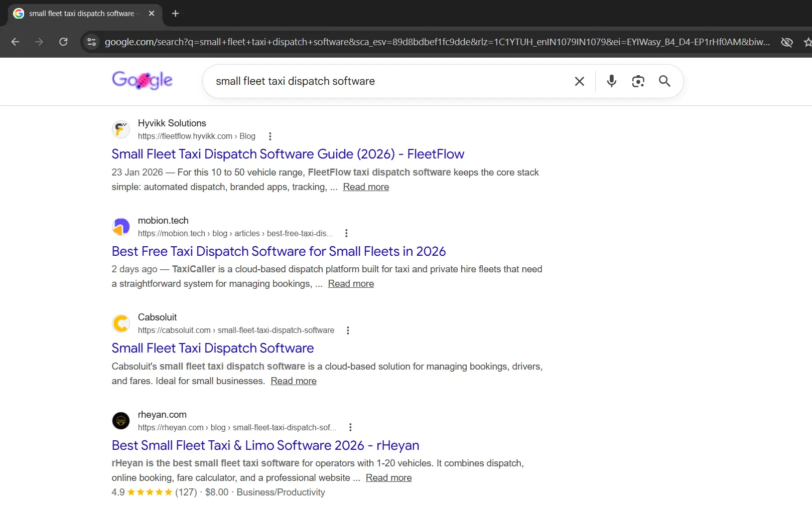
Task: Open more options for Hyvikk Solutions result
Action: coord(270,136)
